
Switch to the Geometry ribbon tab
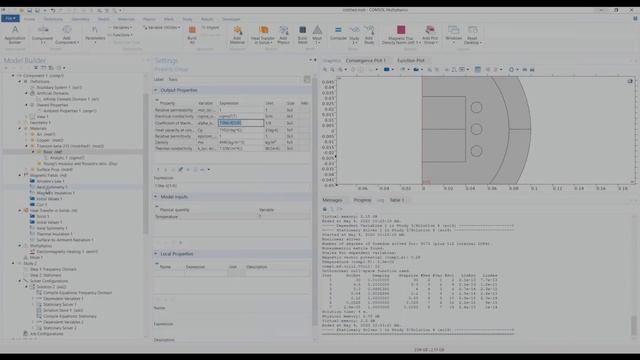80,19
